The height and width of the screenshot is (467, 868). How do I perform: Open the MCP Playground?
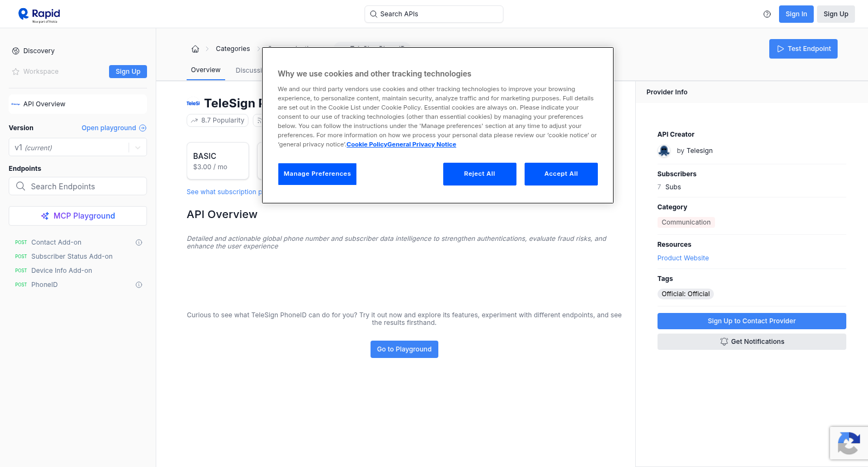78,216
